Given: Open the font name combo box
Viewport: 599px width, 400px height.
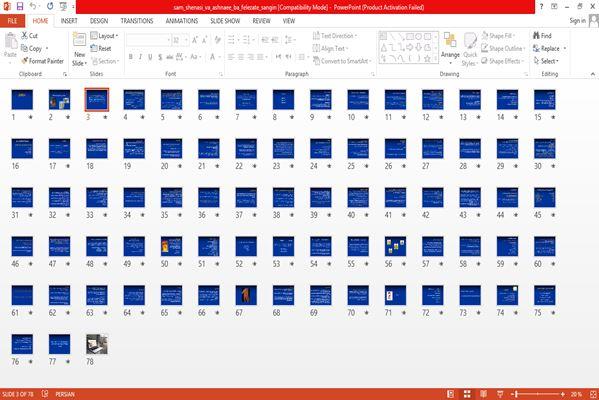Looking at the screenshot, I should (148, 40).
